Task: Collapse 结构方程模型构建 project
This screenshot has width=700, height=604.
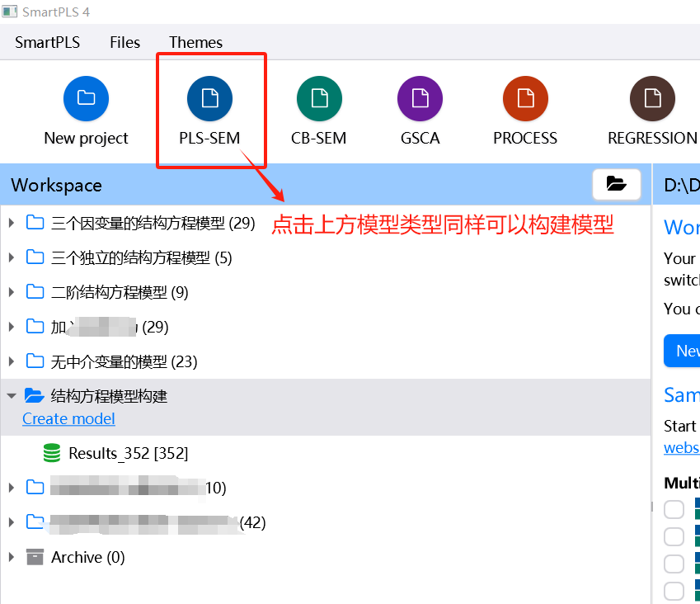Action: pos(12,396)
